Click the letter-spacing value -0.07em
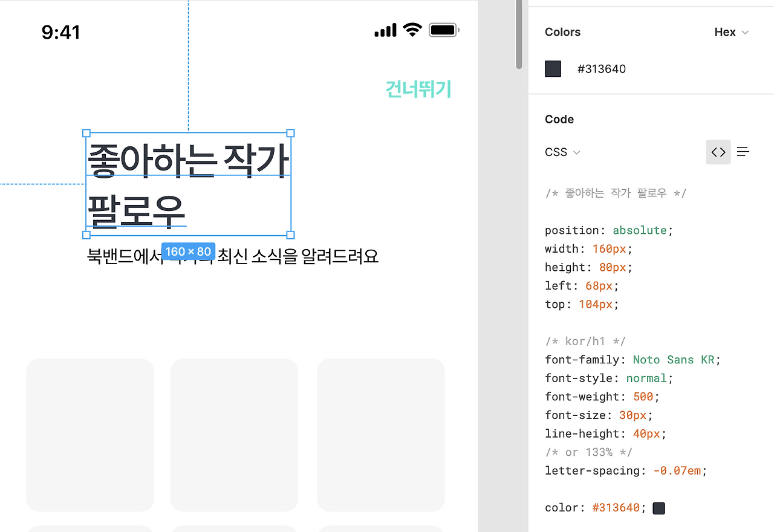The height and width of the screenshot is (532, 774). (x=678, y=470)
